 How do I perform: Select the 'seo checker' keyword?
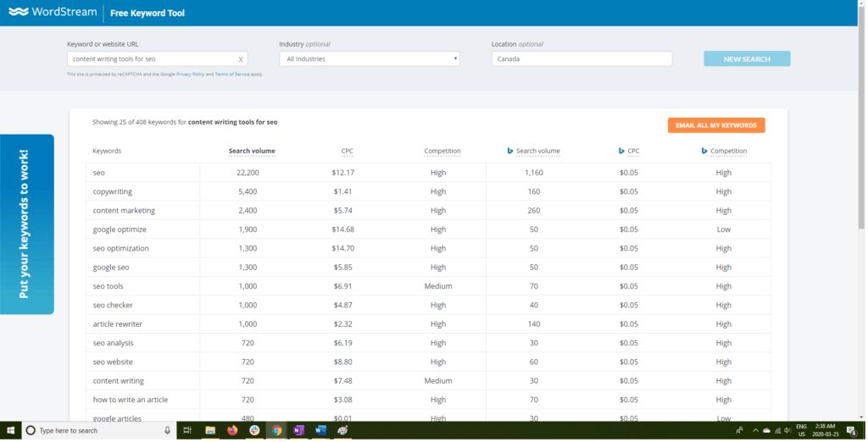click(113, 306)
